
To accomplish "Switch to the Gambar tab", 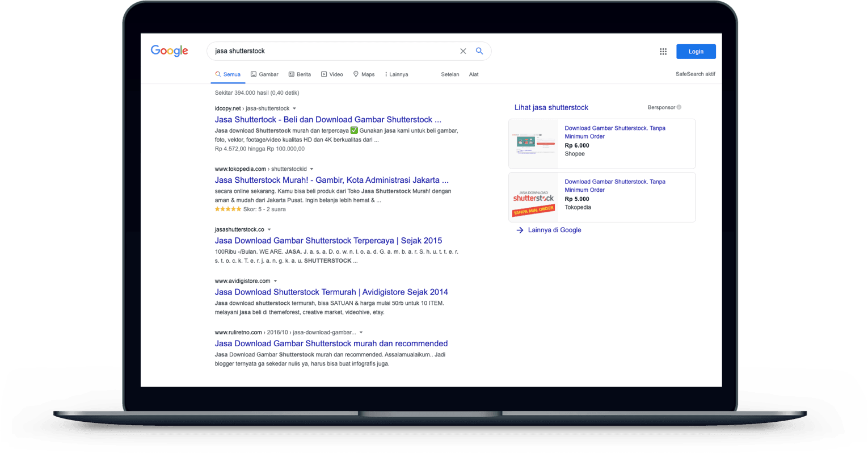I will 264,74.
